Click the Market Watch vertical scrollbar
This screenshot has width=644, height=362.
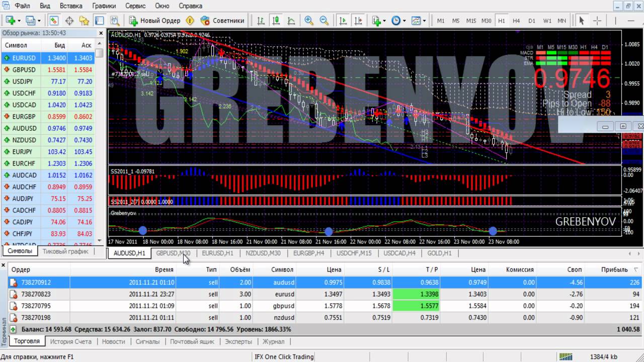(99, 141)
